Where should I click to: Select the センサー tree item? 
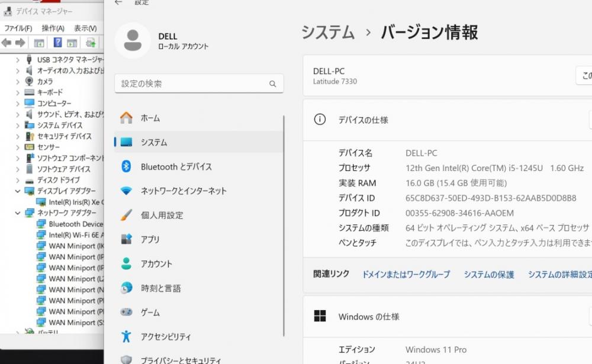tap(49, 147)
